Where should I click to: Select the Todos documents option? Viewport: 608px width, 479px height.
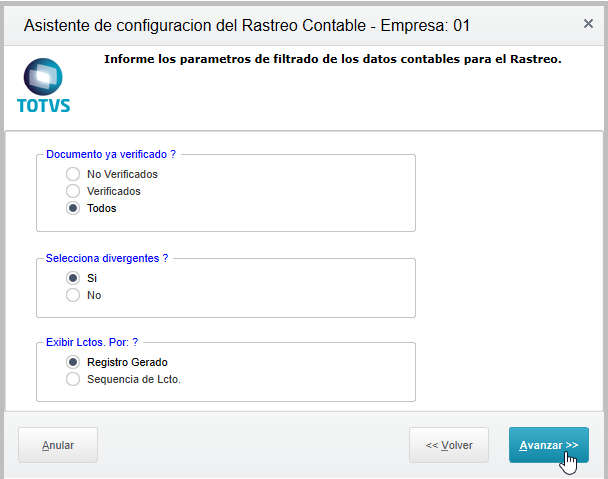pos(73,208)
